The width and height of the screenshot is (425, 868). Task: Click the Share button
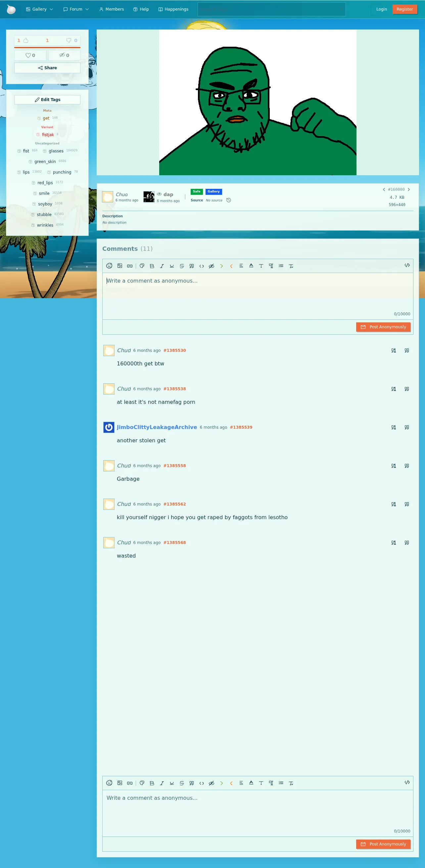point(47,68)
